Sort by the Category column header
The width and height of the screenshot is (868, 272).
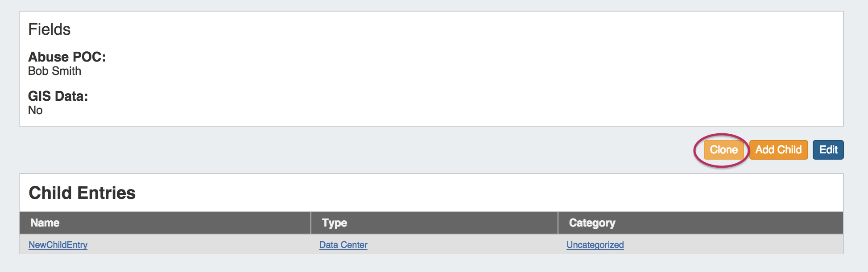pyautogui.click(x=592, y=223)
